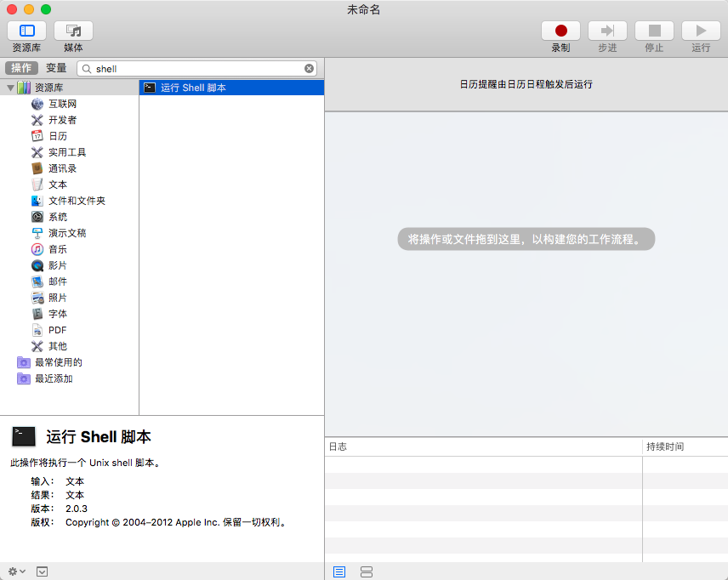The width and height of the screenshot is (728, 580).
Task: Toggle the action description checkbox icon
Action: (42, 571)
